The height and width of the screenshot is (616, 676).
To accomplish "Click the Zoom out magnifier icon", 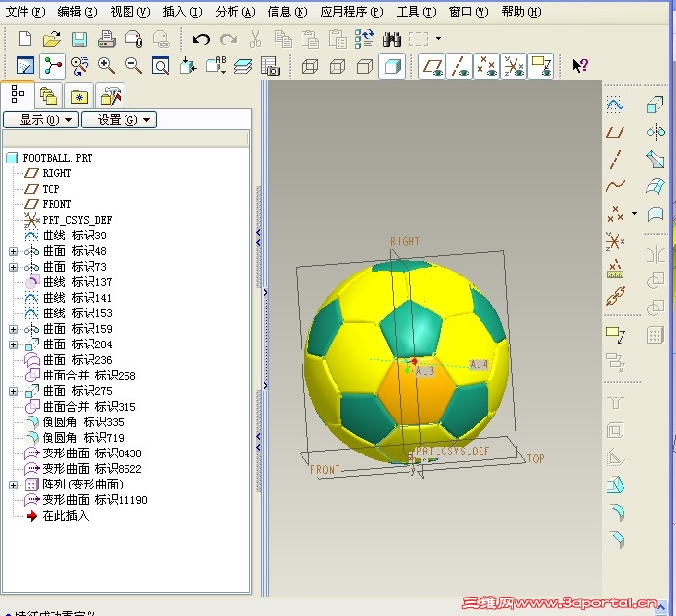I will tap(133, 66).
